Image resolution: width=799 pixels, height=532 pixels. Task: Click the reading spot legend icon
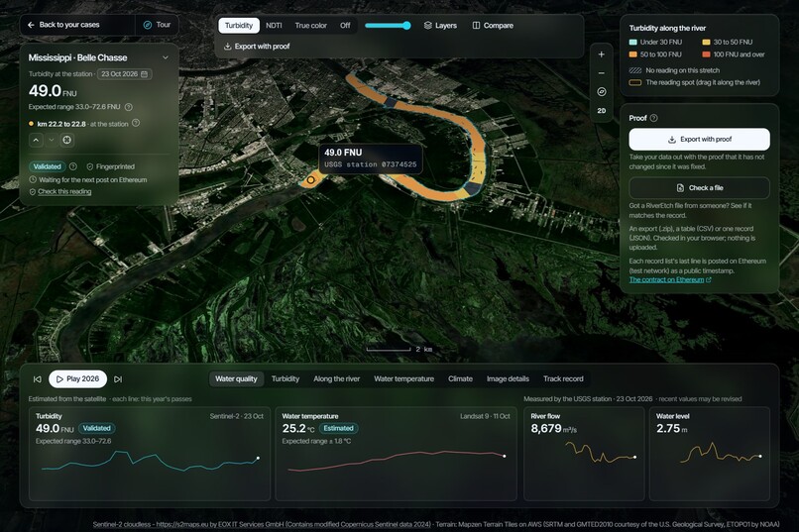coord(634,82)
